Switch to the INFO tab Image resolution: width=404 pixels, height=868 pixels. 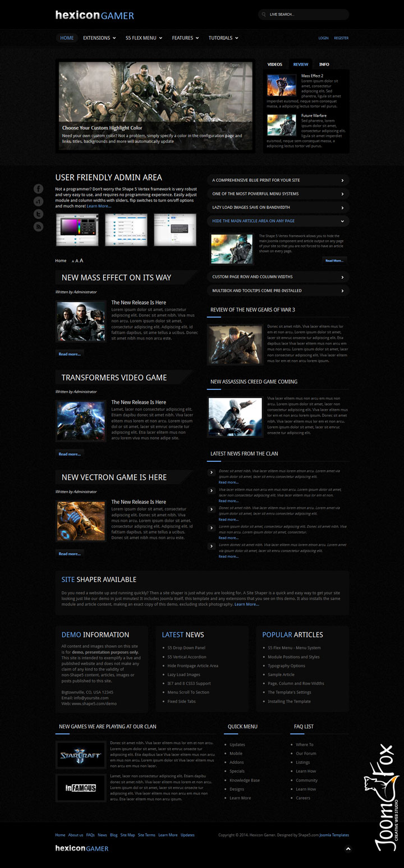click(324, 65)
